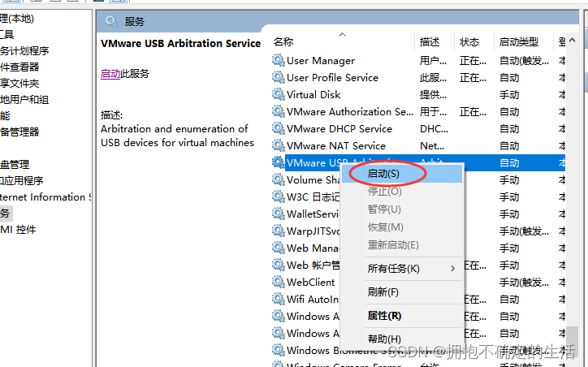The height and width of the screenshot is (367, 588).
Task: Click 自动(触发... startup type of User Manager
Action: point(525,61)
